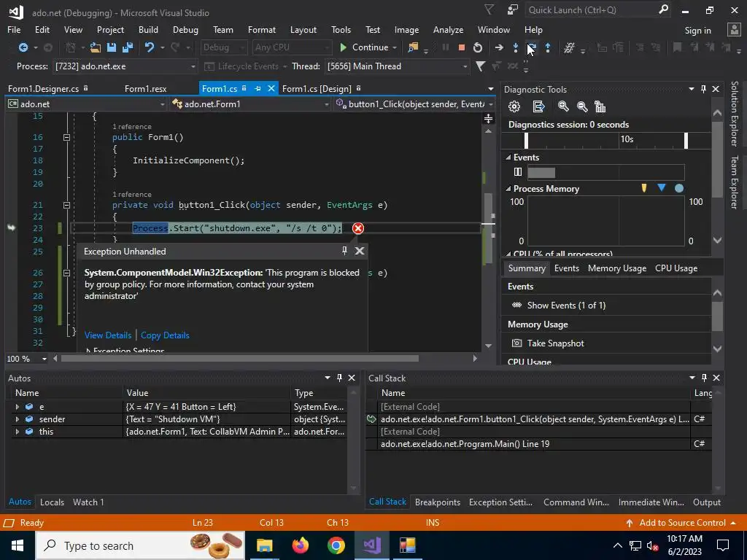Click the thread filter funnel icon

tap(480, 66)
